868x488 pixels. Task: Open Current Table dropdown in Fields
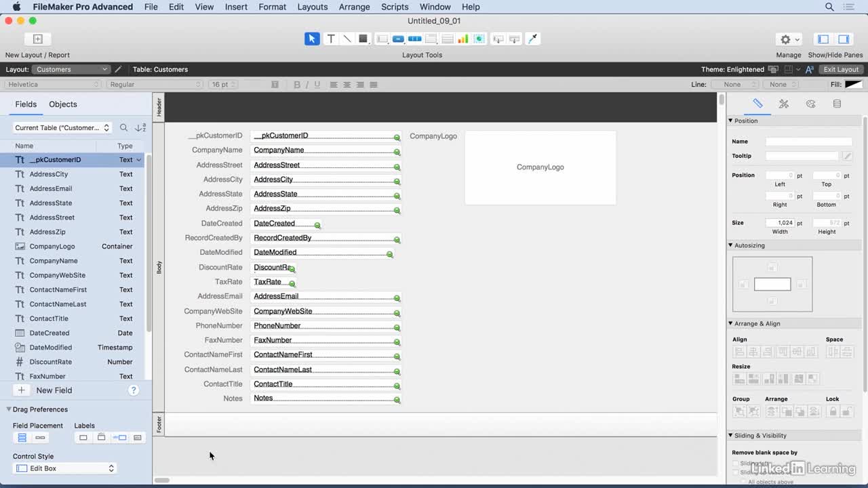click(x=62, y=127)
